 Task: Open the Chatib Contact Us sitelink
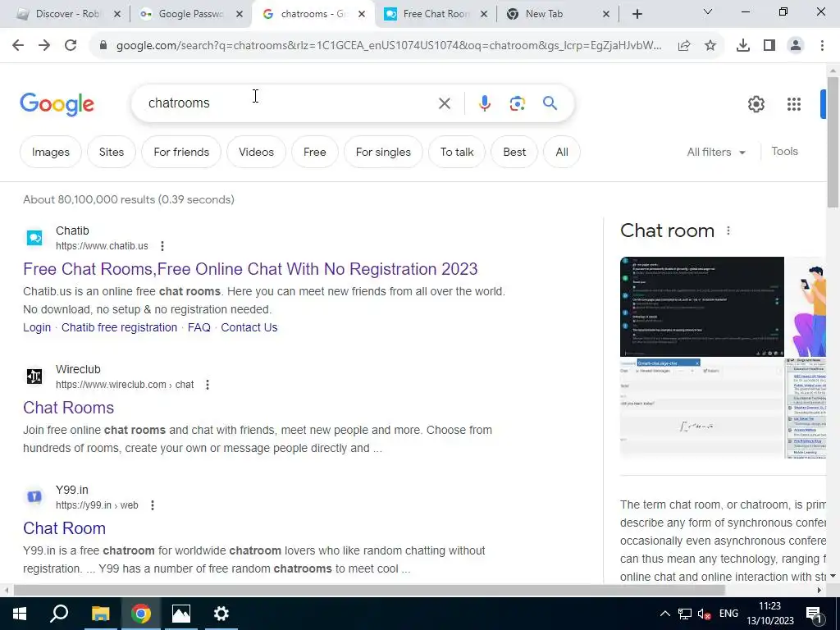coord(249,327)
